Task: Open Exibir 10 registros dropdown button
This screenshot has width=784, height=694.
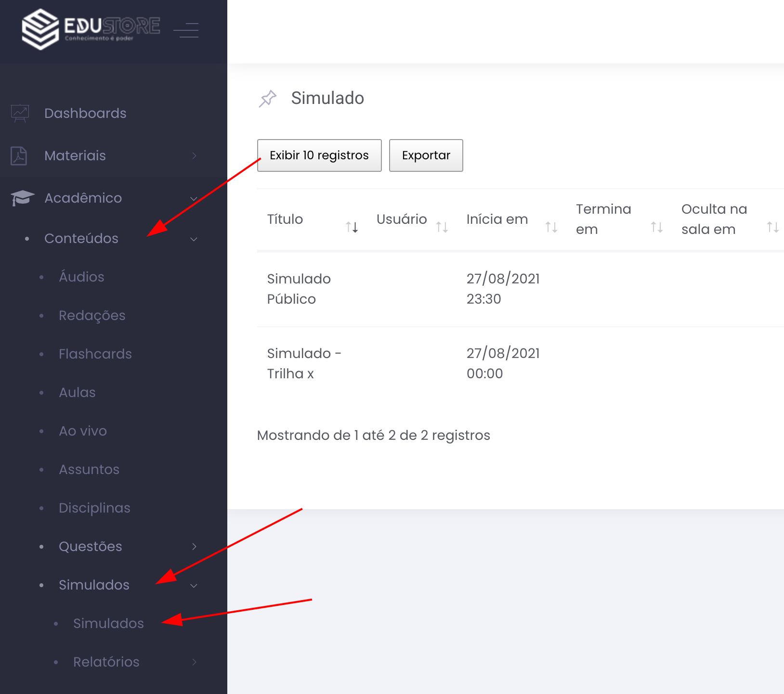Action: pyautogui.click(x=319, y=155)
